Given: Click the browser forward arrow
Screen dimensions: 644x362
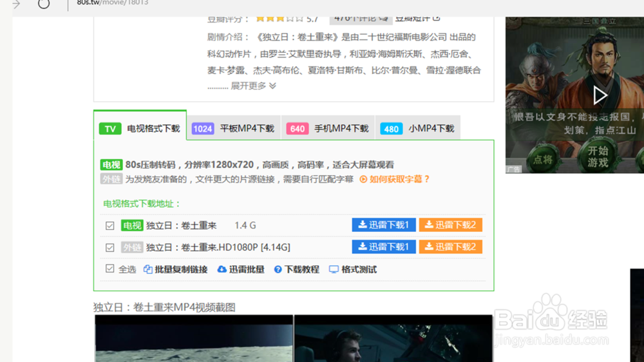Looking at the screenshot, I should tap(17, 4).
